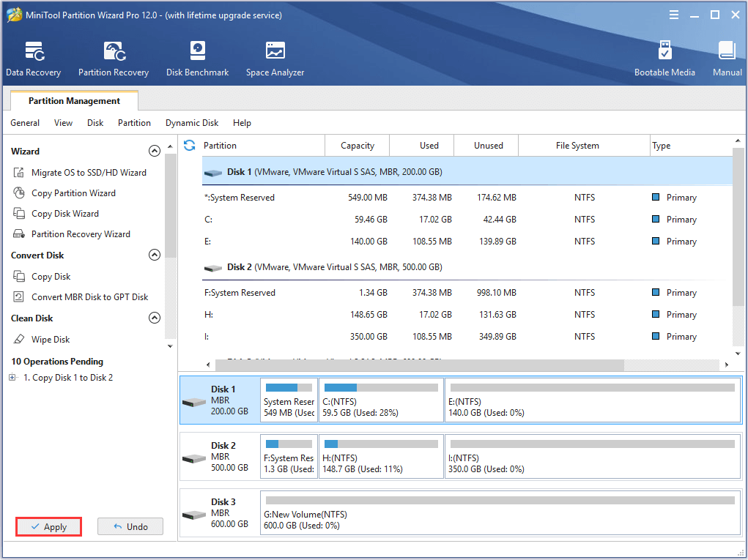Select the C: partition row
This screenshot has width=748, height=560.
[467, 219]
